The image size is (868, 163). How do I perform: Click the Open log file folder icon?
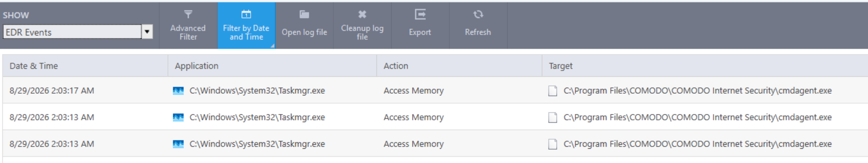point(304,15)
